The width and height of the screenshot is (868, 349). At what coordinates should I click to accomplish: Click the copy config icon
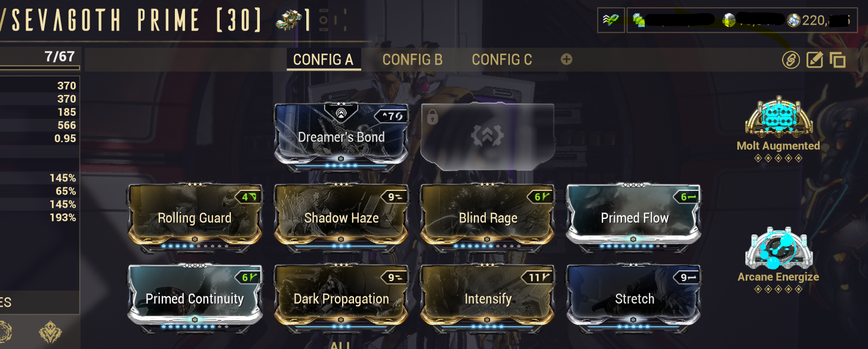coord(838,60)
